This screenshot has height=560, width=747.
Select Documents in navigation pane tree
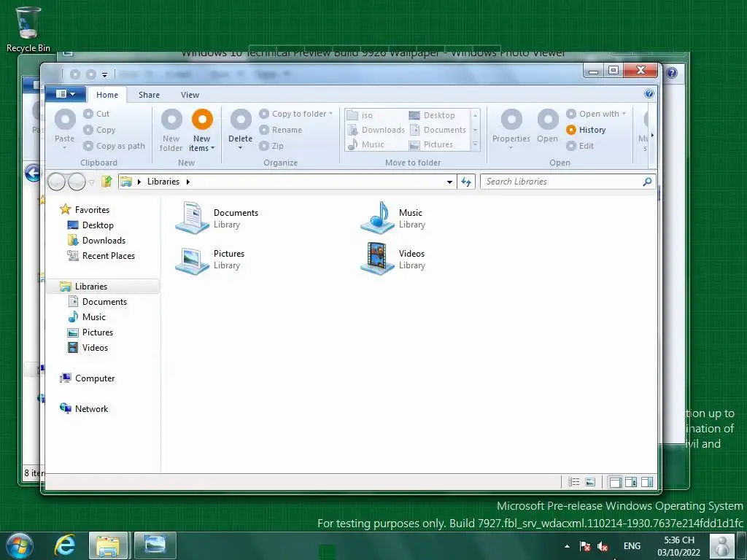point(98,301)
